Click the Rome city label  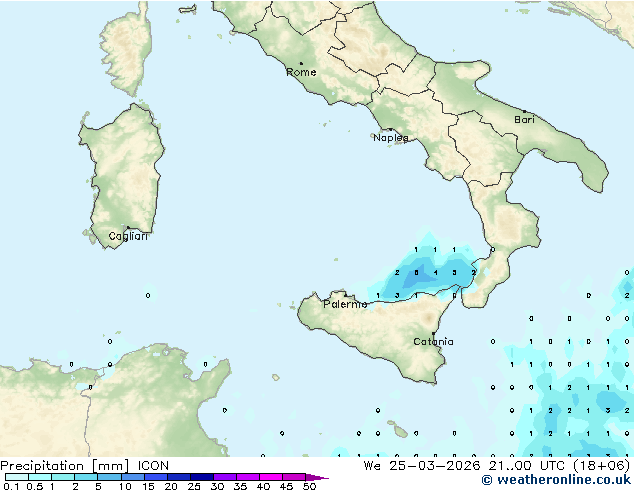[x=301, y=72]
